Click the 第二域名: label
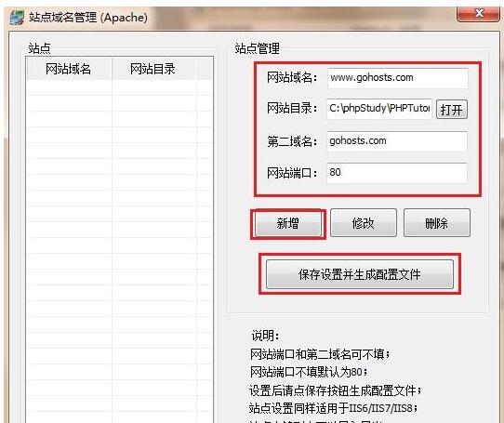 click(292, 141)
